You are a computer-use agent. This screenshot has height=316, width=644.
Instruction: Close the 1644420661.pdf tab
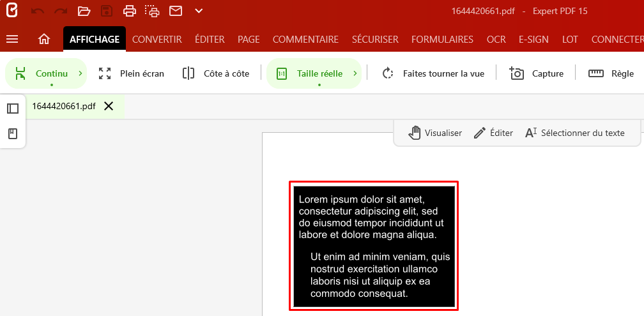[x=109, y=106]
